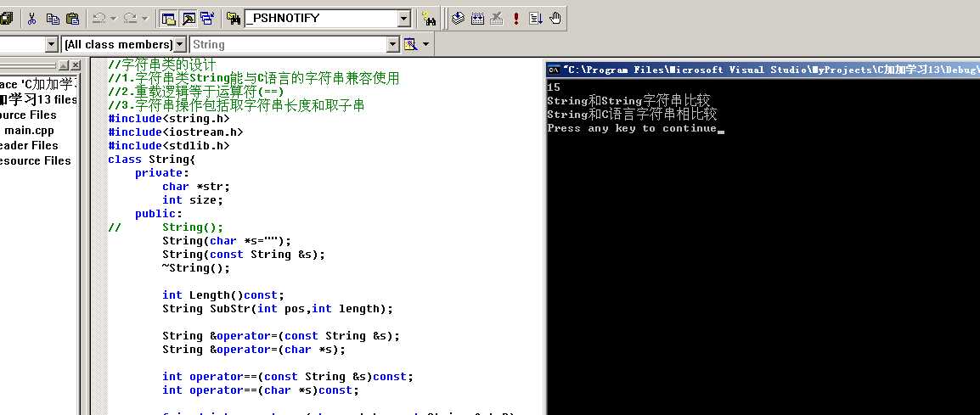The height and width of the screenshot is (415, 980).
Task: Open Find in Files icon
Action: coord(234,18)
